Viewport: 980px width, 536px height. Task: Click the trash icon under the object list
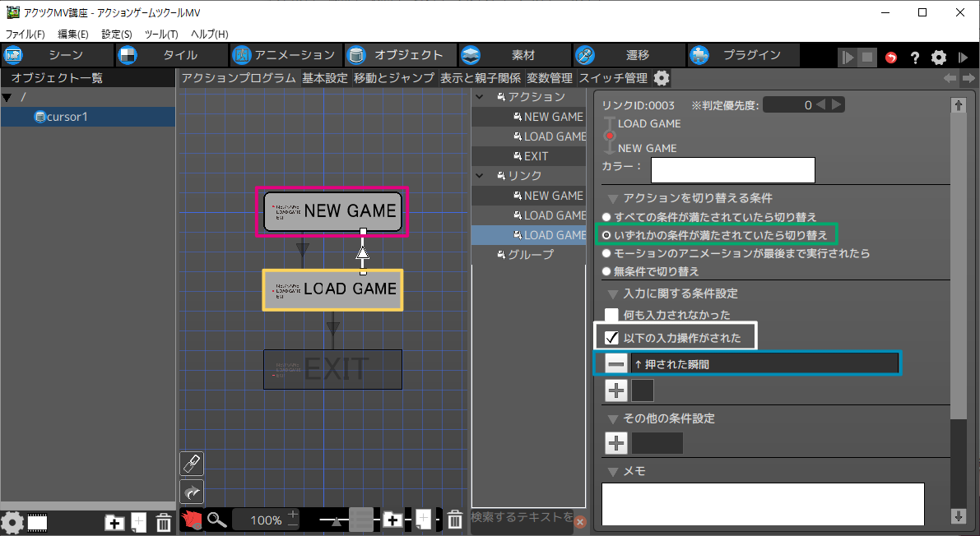[164, 522]
